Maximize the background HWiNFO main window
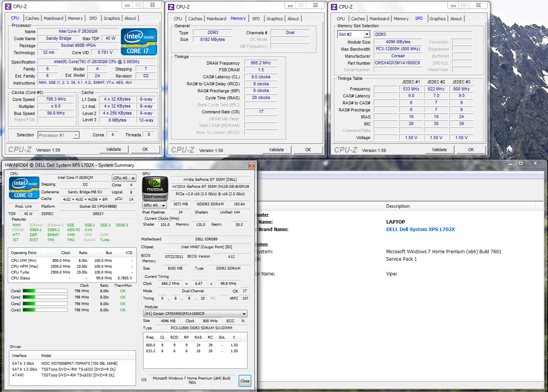The image size is (548, 392). click(x=521, y=164)
